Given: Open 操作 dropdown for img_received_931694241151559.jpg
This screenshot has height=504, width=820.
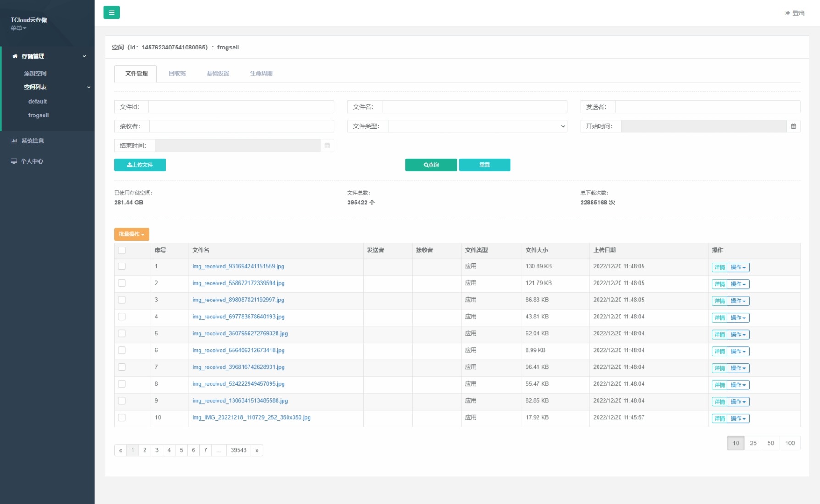Looking at the screenshot, I should point(738,267).
